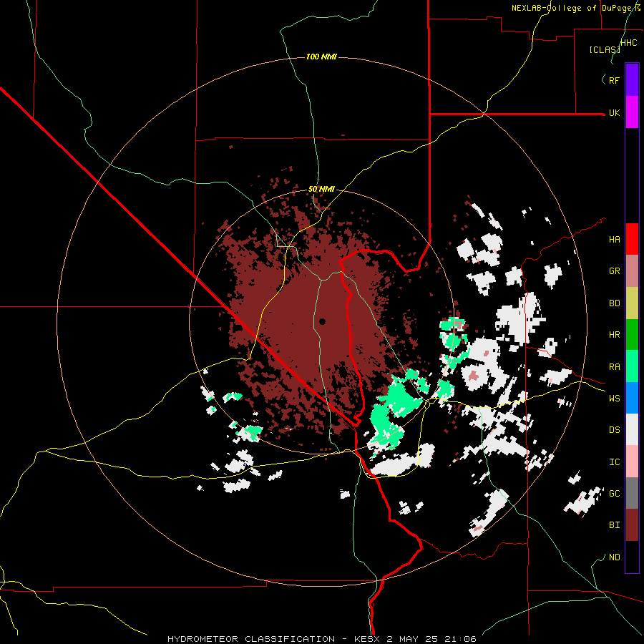Click the NEXLAB-College of DuPage text

click(572, 8)
